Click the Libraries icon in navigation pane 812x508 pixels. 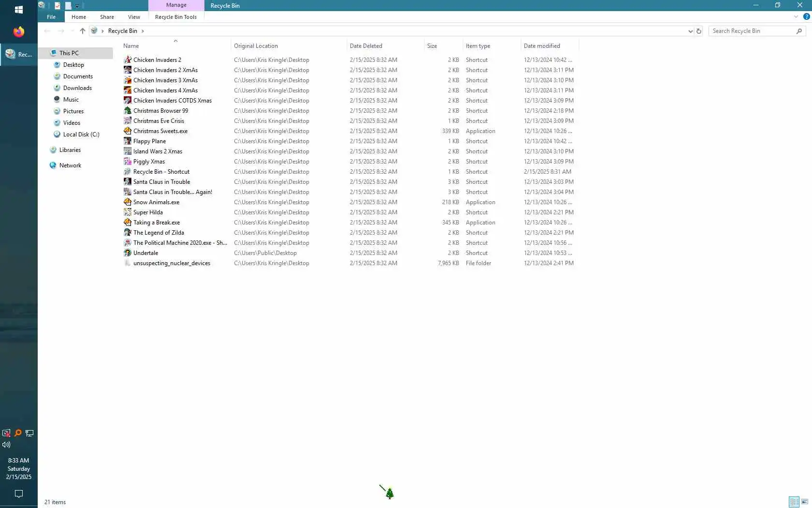[x=53, y=150]
